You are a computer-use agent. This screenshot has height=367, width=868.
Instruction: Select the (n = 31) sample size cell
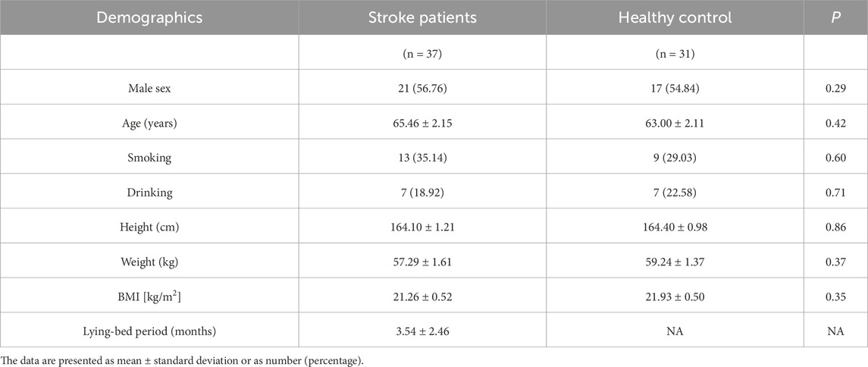click(675, 54)
